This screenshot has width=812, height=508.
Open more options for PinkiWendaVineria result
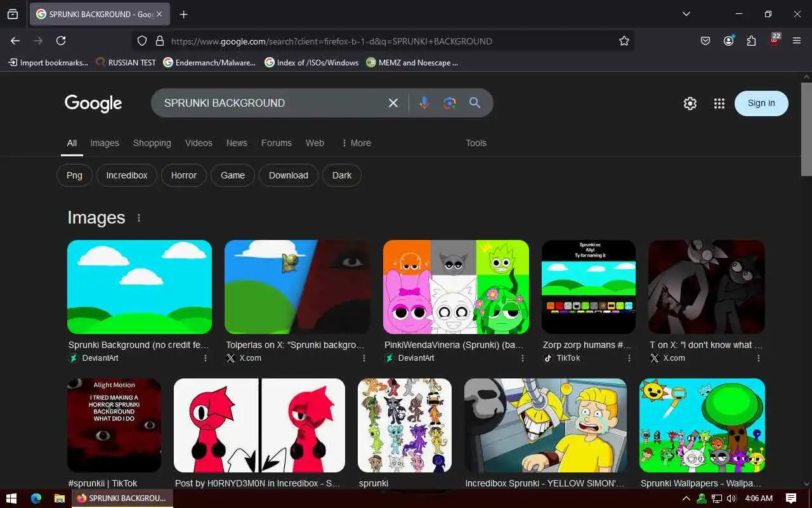click(x=523, y=358)
